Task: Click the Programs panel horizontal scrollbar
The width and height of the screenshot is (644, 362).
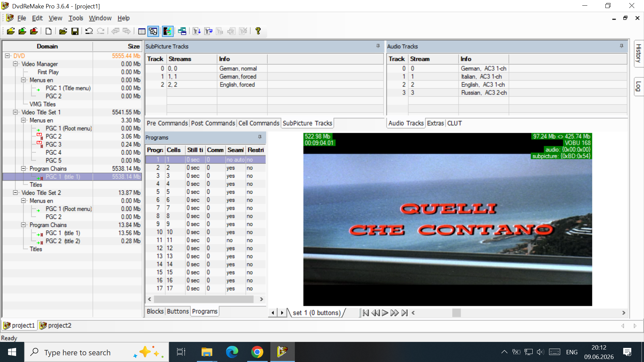Action: coord(205,299)
